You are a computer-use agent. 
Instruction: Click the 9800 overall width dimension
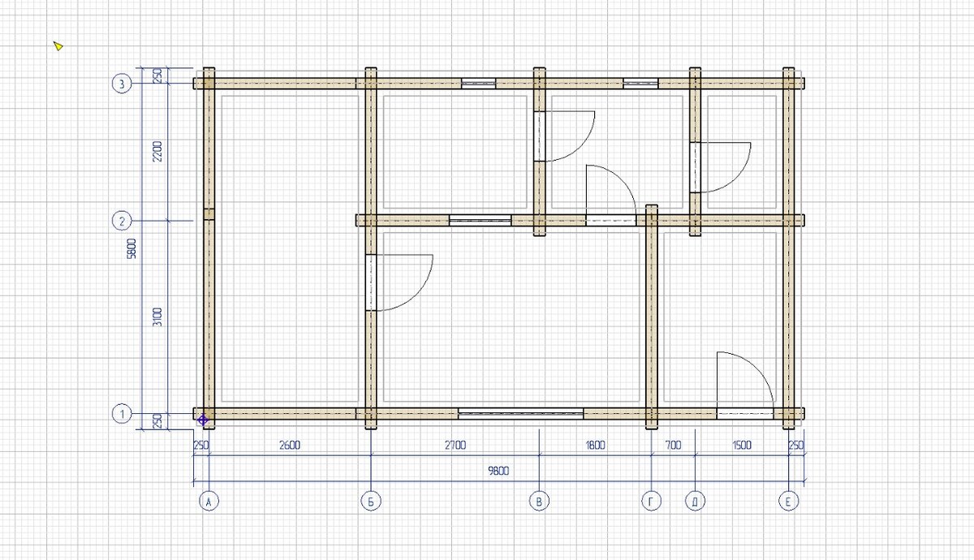(499, 472)
